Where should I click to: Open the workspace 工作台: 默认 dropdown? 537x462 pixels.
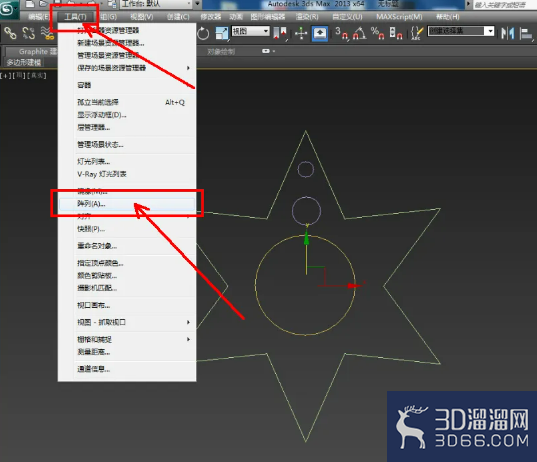coord(156,4)
